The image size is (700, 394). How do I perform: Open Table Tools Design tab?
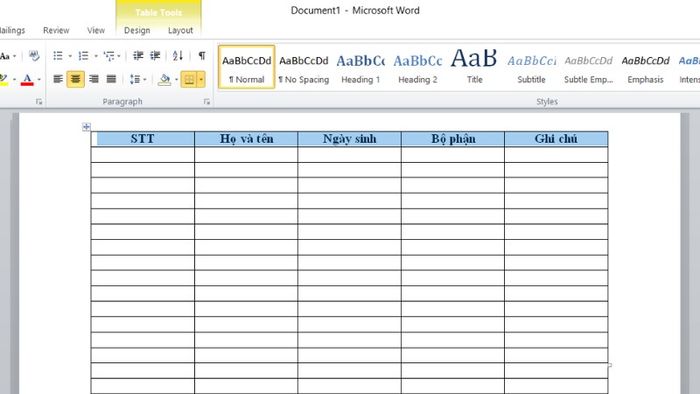point(137,30)
